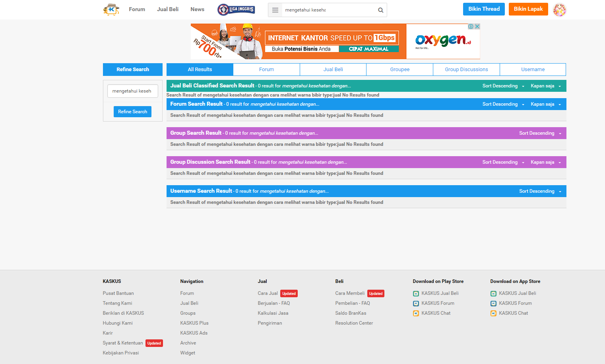Click Updated badge next to Cara Jual

pyautogui.click(x=289, y=294)
